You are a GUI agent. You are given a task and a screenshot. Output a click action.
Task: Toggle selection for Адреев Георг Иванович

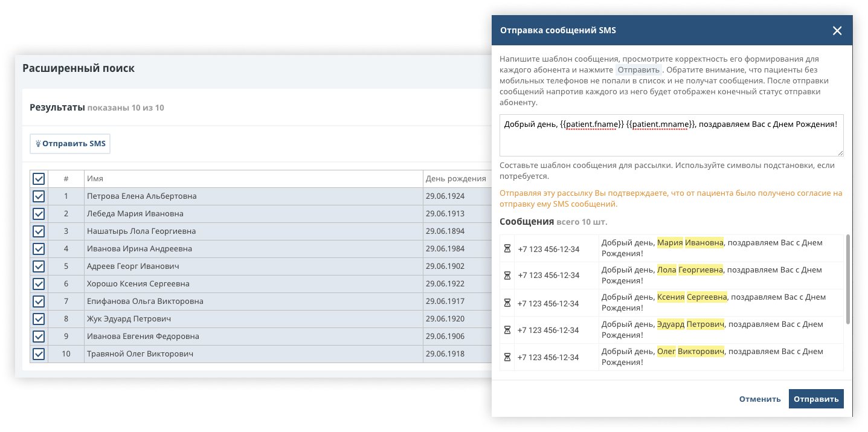39,266
